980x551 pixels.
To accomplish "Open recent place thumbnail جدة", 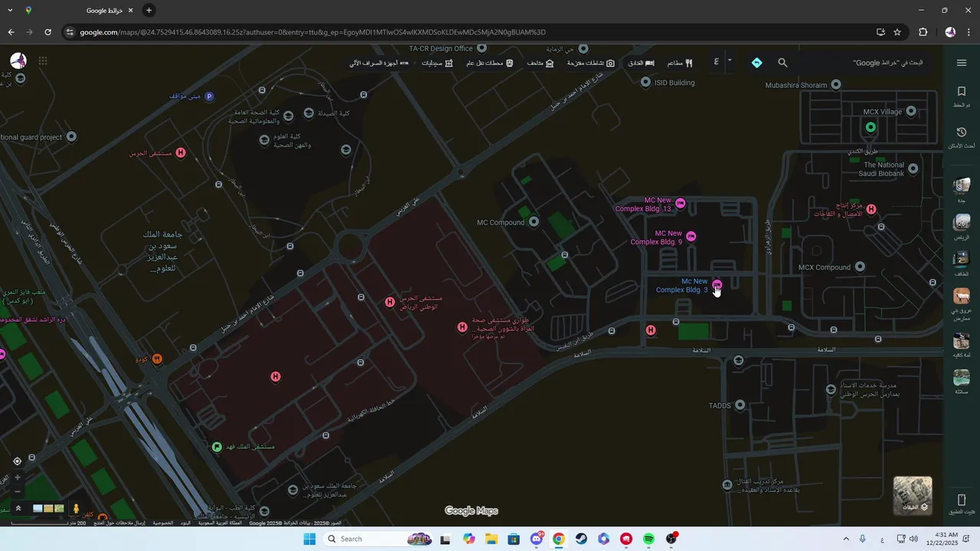I will [x=962, y=186].
